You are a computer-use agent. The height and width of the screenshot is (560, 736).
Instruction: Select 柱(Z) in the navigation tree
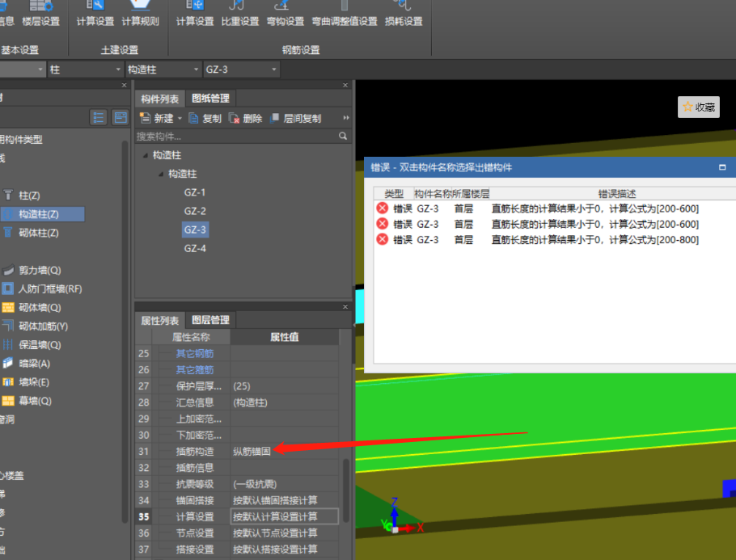29,195
